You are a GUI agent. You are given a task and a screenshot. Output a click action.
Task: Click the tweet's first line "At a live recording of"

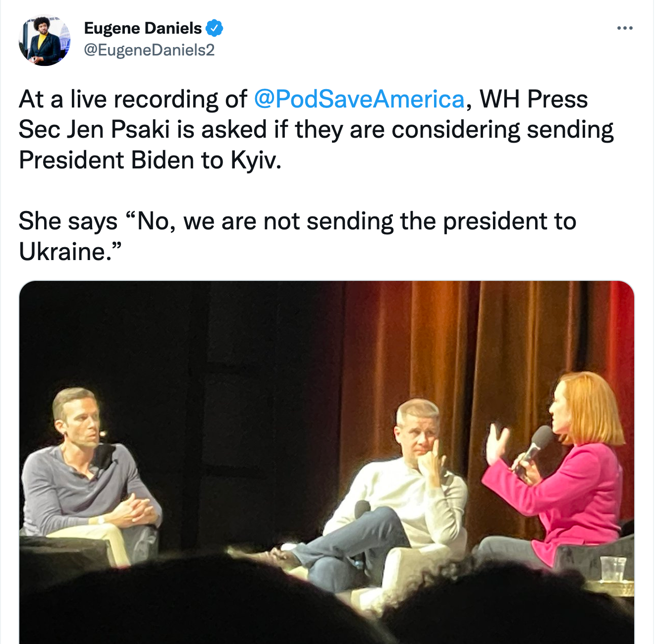[133, 99]
